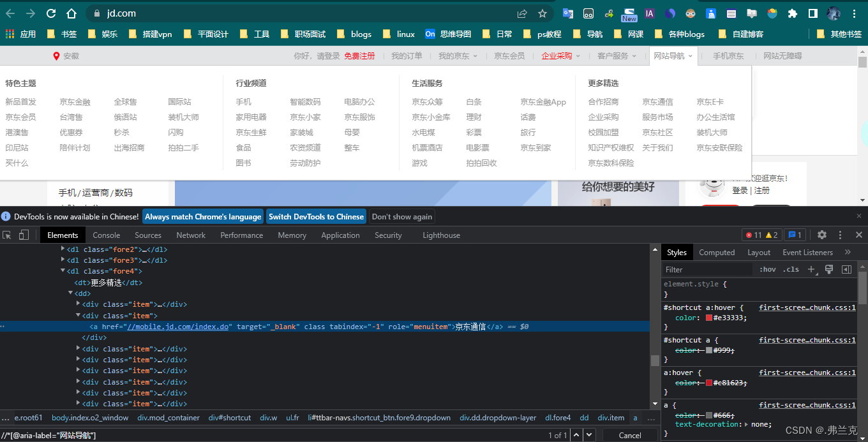Open Chrome three-dot menu

tap(854, 13)
